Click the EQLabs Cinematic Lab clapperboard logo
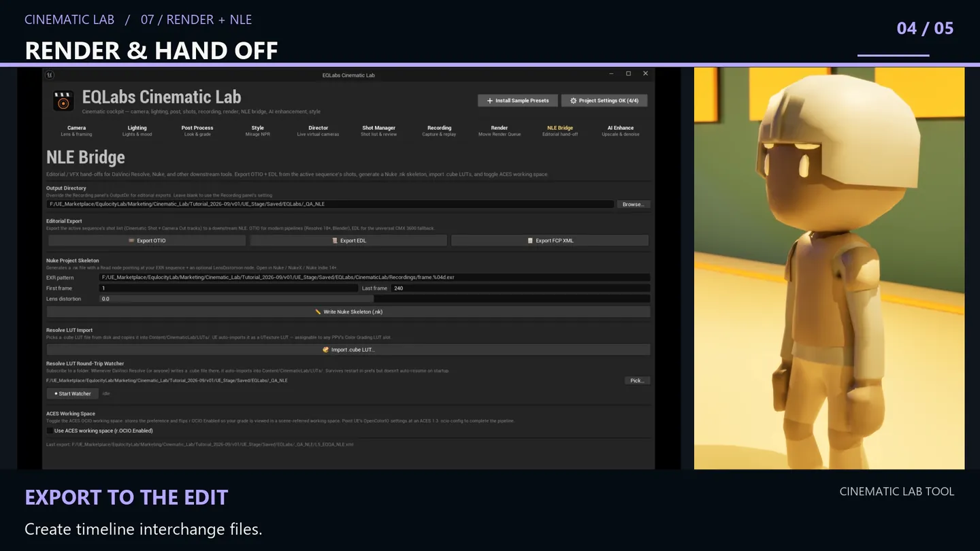The width and height of the screenshot is (980, 551). click(x=63, y=101)
